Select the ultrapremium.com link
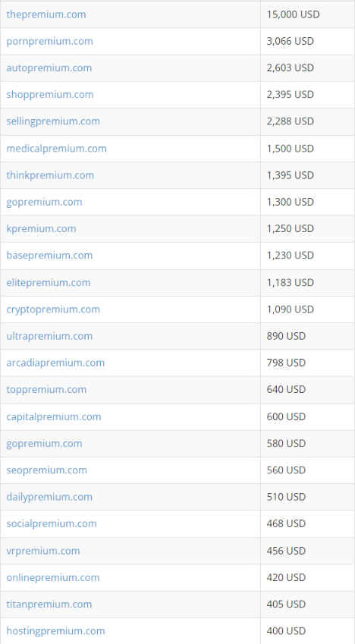 49,336
